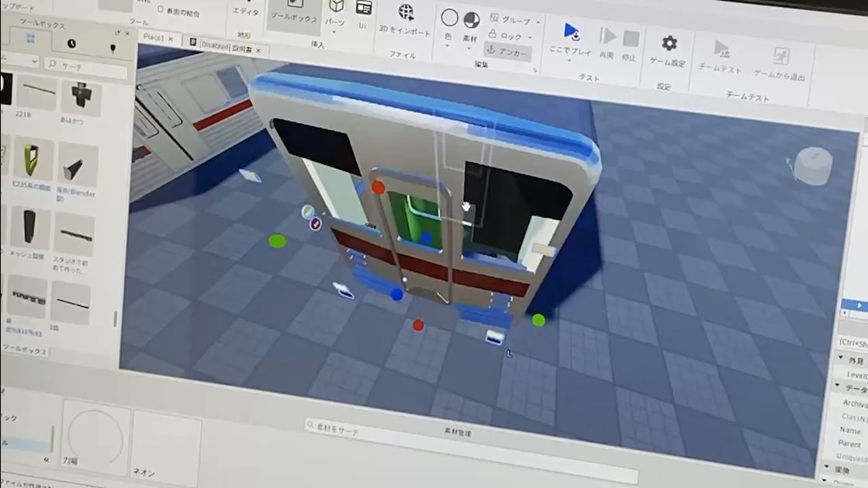The height and width of the screenshot is (488, 868).
Task: Switch to the [Disabled] 説明書 tab
Action: (x=223, y=46)
